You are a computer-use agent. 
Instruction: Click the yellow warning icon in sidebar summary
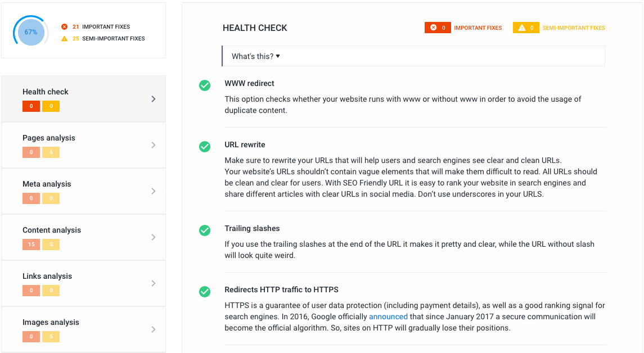[64, 39]
